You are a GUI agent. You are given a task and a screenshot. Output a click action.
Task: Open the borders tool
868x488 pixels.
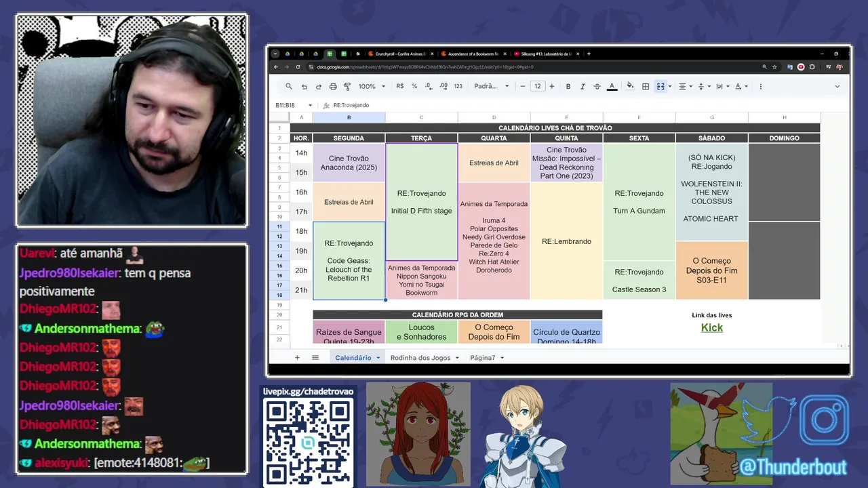pyautogui.click(x=646, y=86)
